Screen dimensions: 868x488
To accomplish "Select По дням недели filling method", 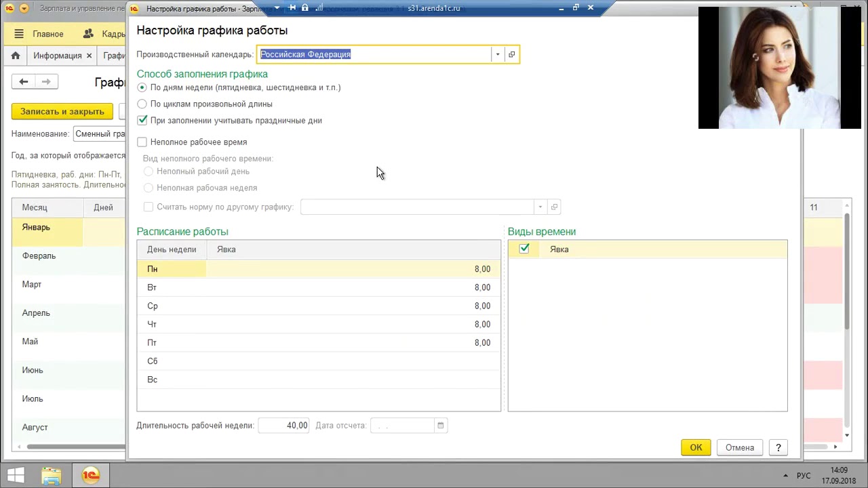I will pyautogui.click(x=142, y=87).
